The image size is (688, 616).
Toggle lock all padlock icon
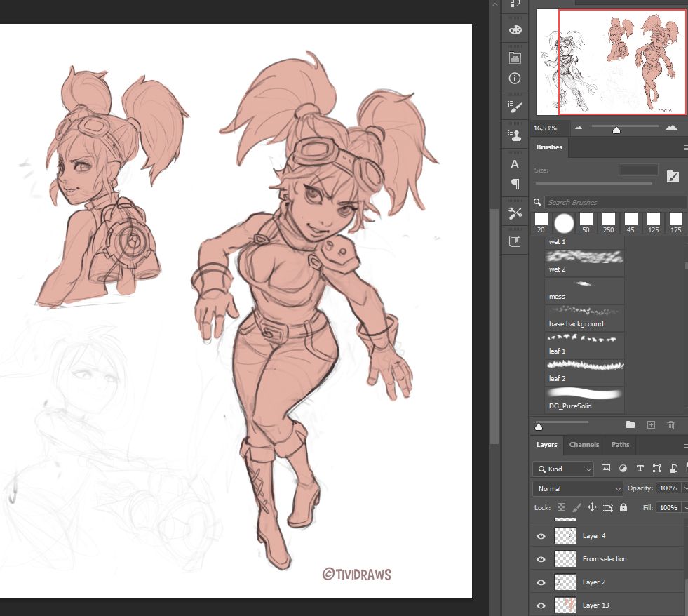(623, 507)
